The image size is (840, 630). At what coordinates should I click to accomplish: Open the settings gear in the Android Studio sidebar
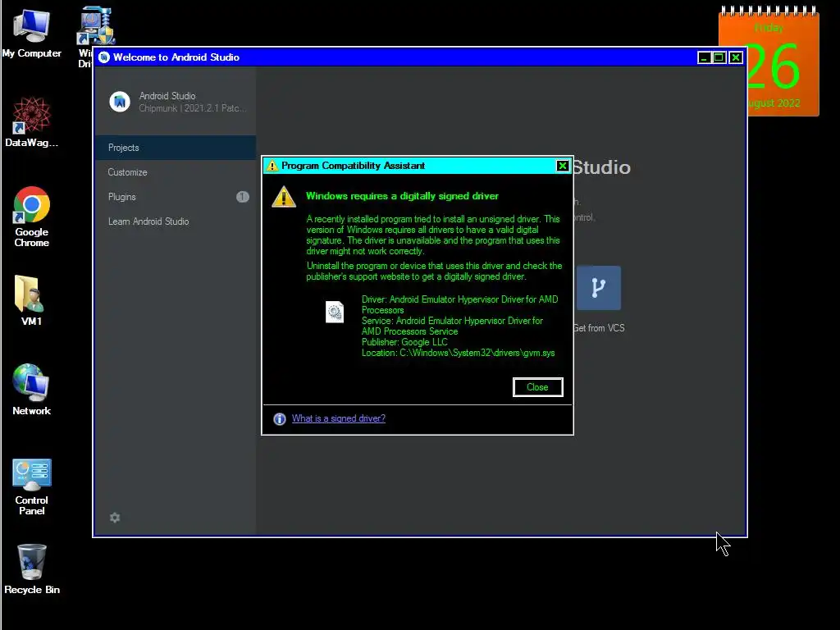point(115,518)
